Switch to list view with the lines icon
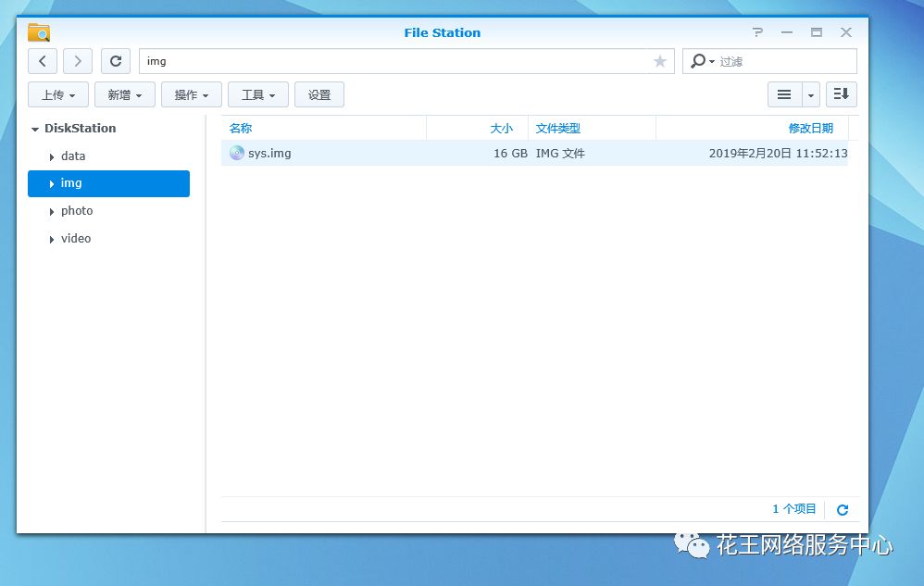The image size is (924, 586). click(x=784, y=94)
